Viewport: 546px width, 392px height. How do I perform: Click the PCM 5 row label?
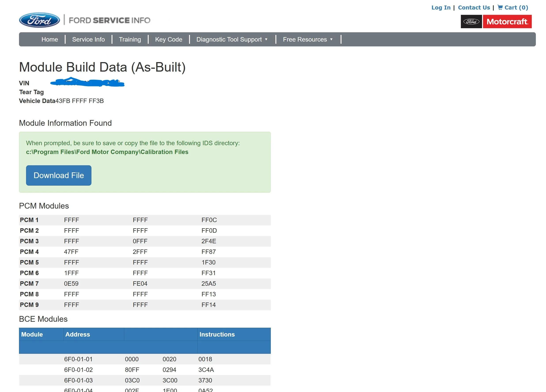pyautogui.click(x=29, y=262)
